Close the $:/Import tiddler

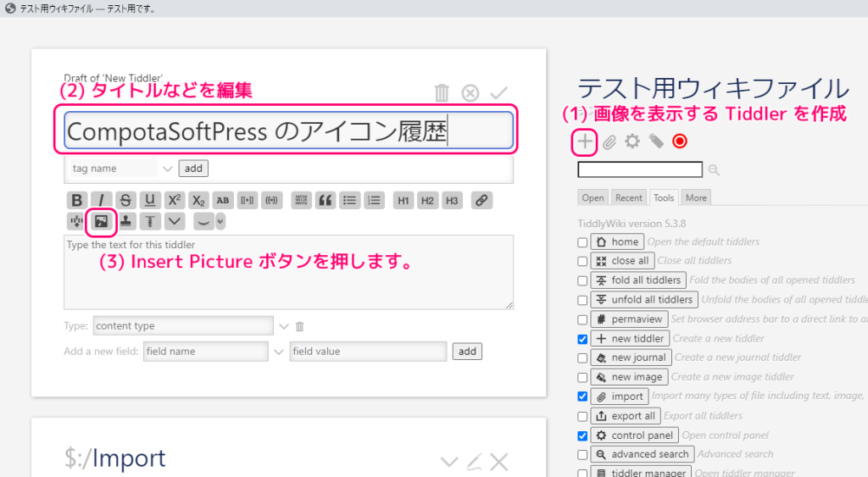click(498, 462)
